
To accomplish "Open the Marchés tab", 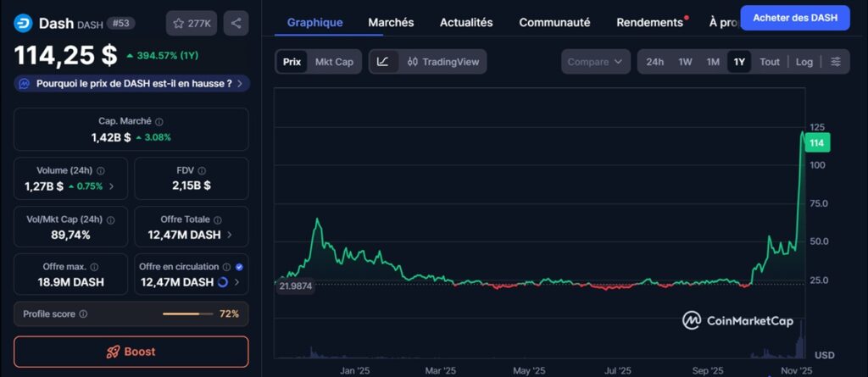I will 391,23.
